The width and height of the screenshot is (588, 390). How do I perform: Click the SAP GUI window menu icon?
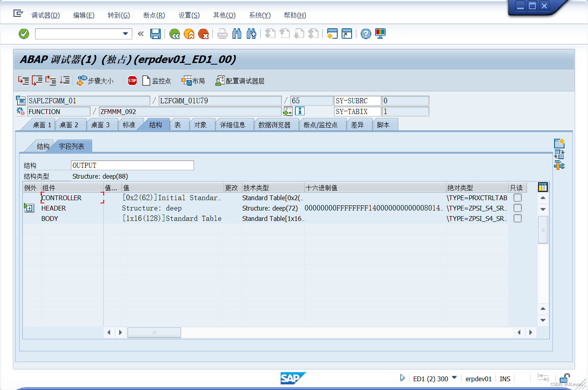click(18, 14)
